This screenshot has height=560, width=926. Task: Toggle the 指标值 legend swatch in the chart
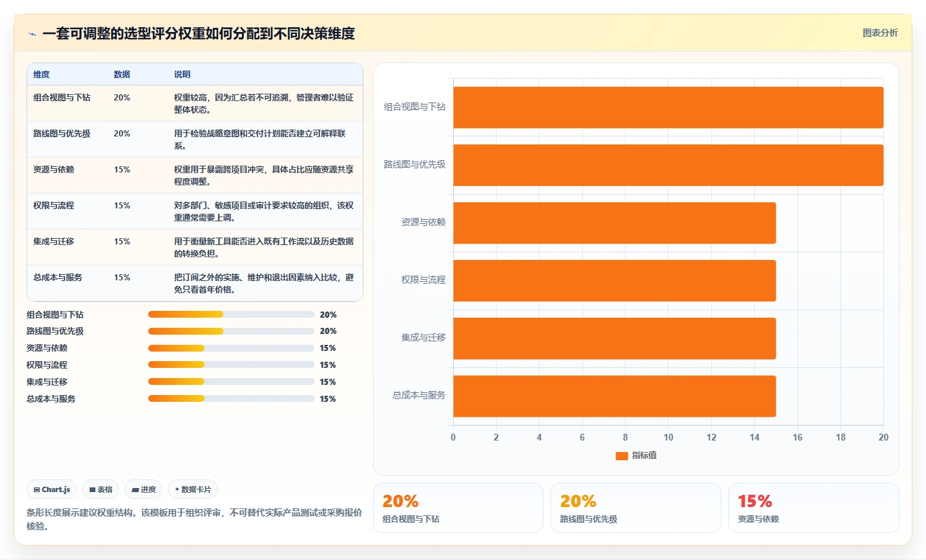coord(622,455)
